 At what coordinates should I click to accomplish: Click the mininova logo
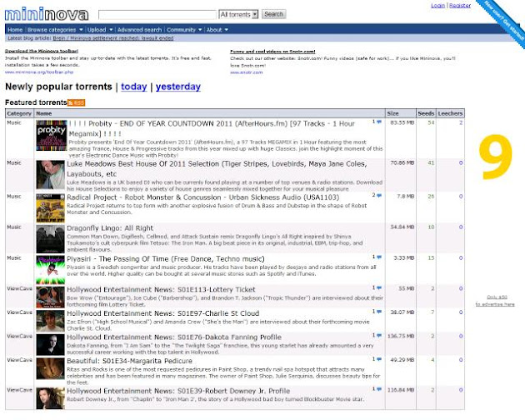pos(47,14)
